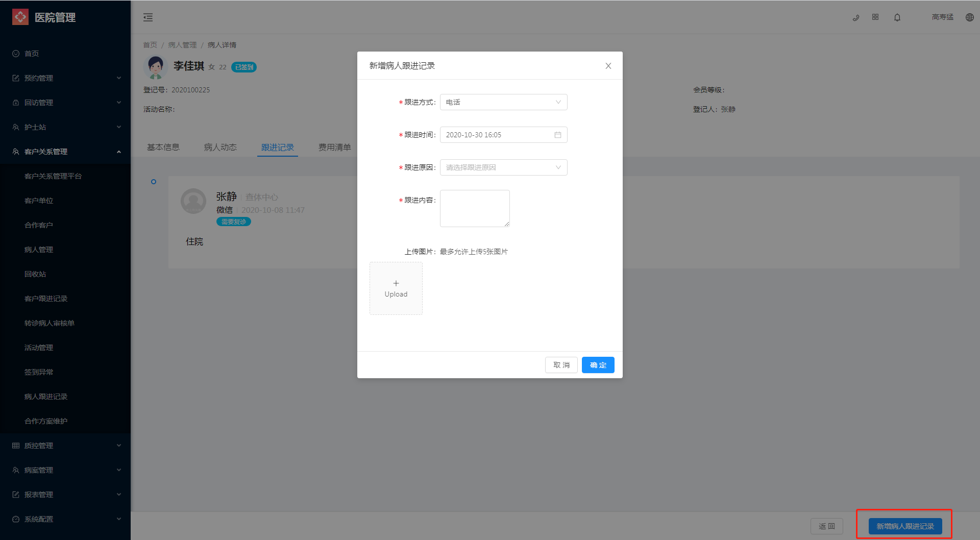Click the 护士站 sidebar icon
The width and height of the screenshot is (980, 540).
tap(16, 127)
